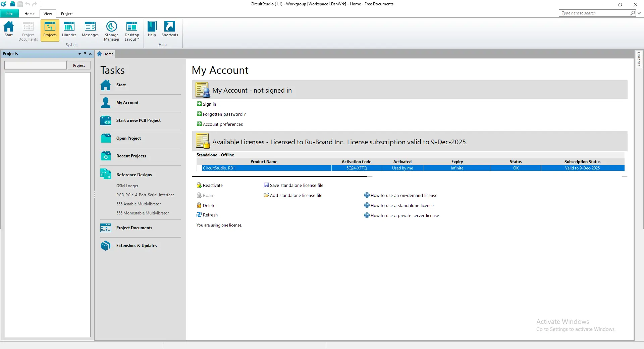Click Reactivate license
Screen dimensions: 644x349
click(210, 186)
